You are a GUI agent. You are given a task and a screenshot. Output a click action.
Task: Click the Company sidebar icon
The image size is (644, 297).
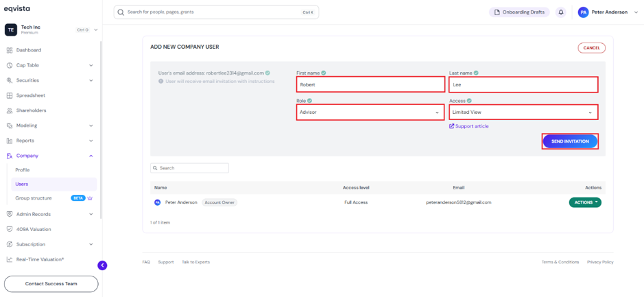coord(10,156)
